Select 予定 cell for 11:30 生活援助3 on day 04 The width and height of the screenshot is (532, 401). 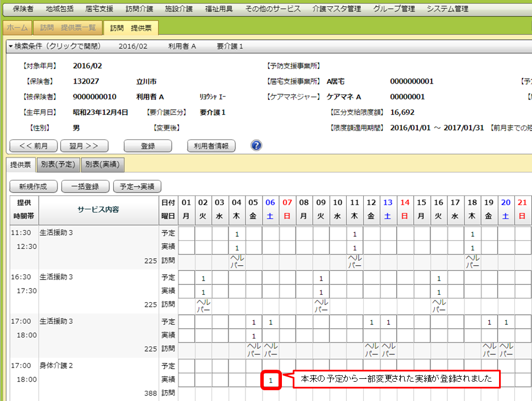tap(237, 233)
